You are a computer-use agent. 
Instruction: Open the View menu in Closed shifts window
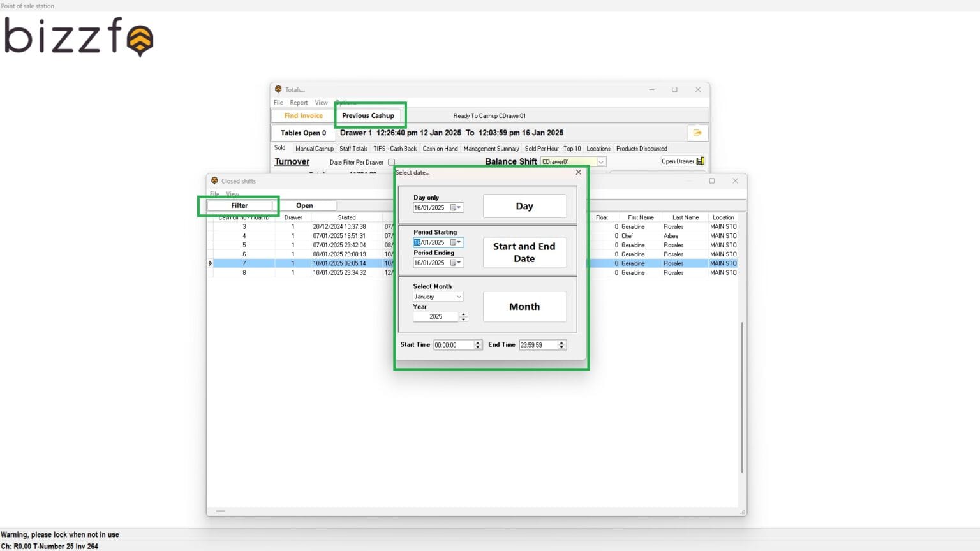(x=232, y=194)
